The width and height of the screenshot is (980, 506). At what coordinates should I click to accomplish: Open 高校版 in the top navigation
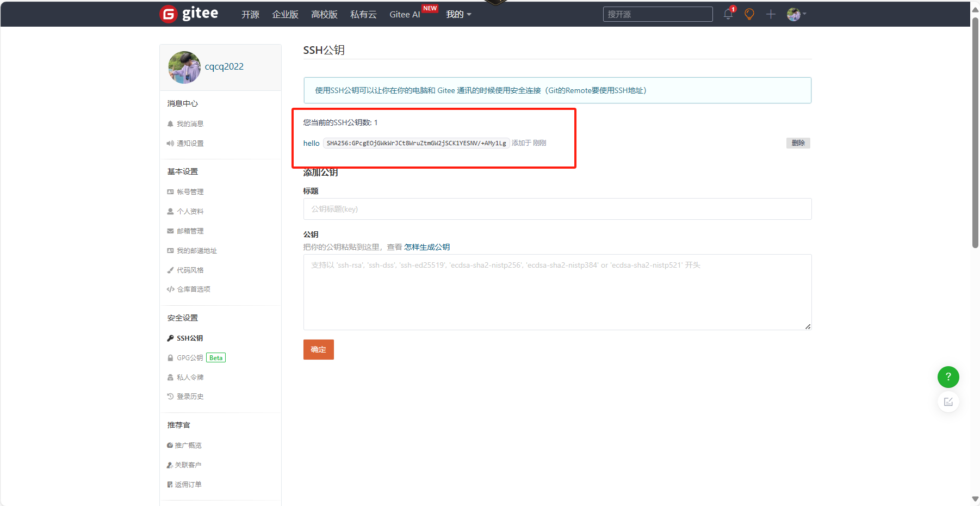325,15
